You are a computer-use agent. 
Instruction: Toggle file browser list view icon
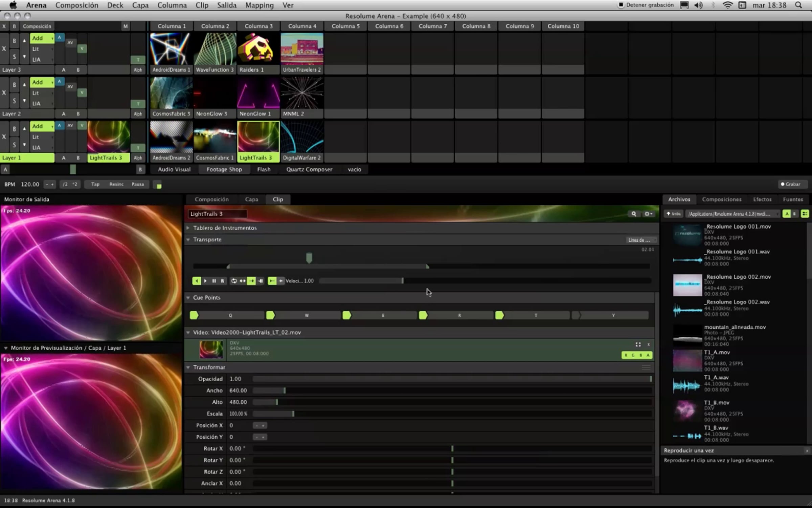[x=805, y=214]
